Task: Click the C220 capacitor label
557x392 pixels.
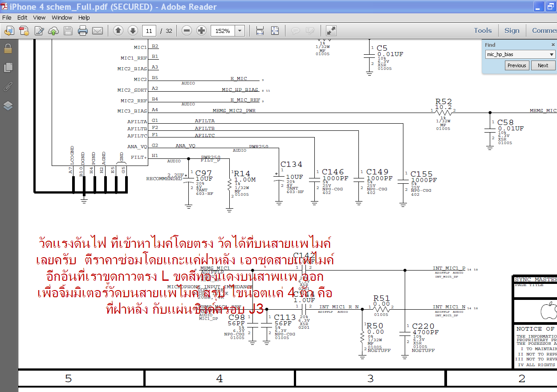Action: tap(423, 327)
